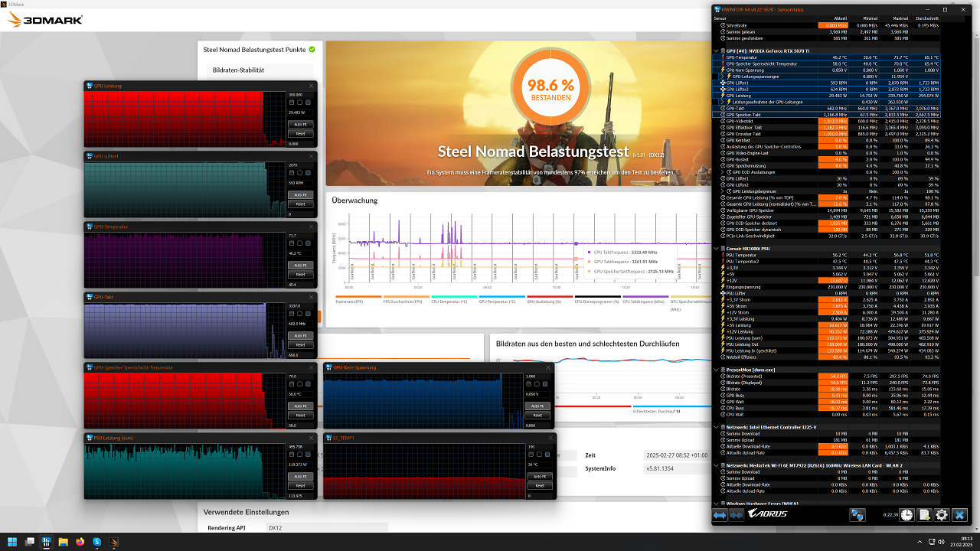Open HWiNFO network remote monitoring icon
The height and width of the screenshot is (551, 980).
coord(857,516)
